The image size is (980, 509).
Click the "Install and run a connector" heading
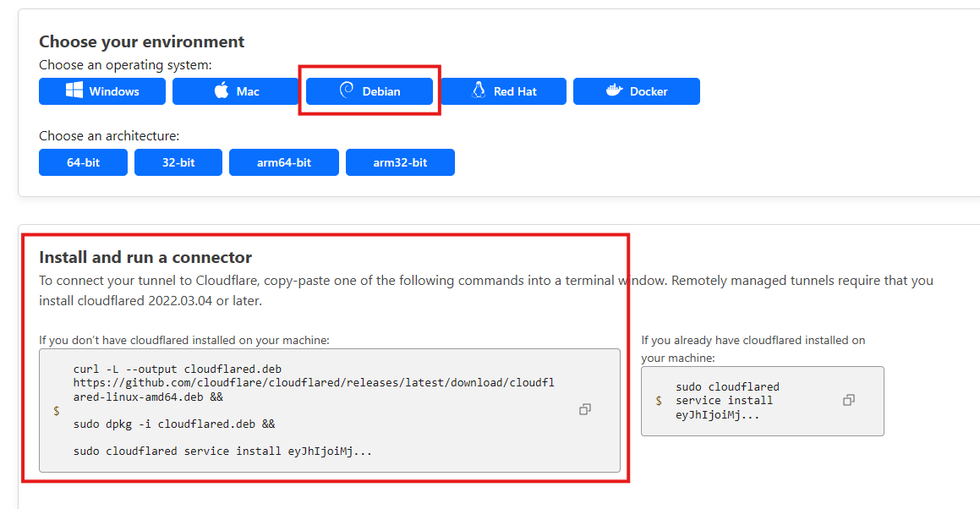pyautogui.click(x=145, y=257)
